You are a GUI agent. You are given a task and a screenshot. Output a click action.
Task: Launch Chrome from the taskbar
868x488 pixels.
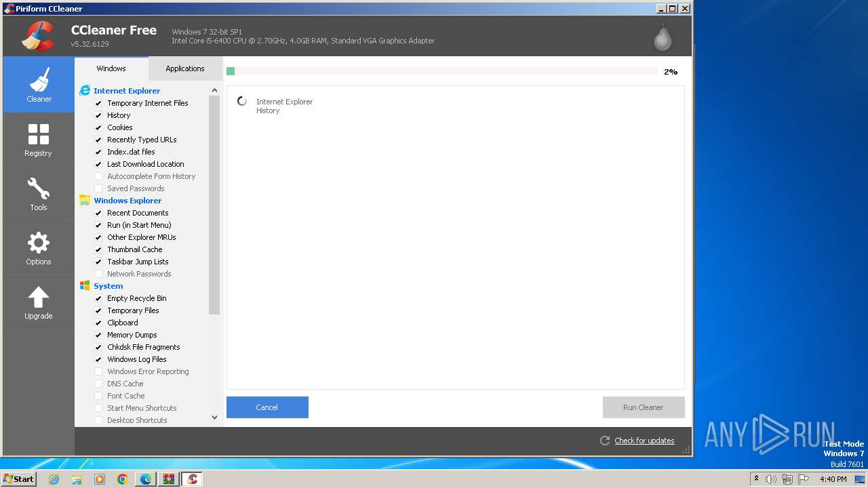123,479
